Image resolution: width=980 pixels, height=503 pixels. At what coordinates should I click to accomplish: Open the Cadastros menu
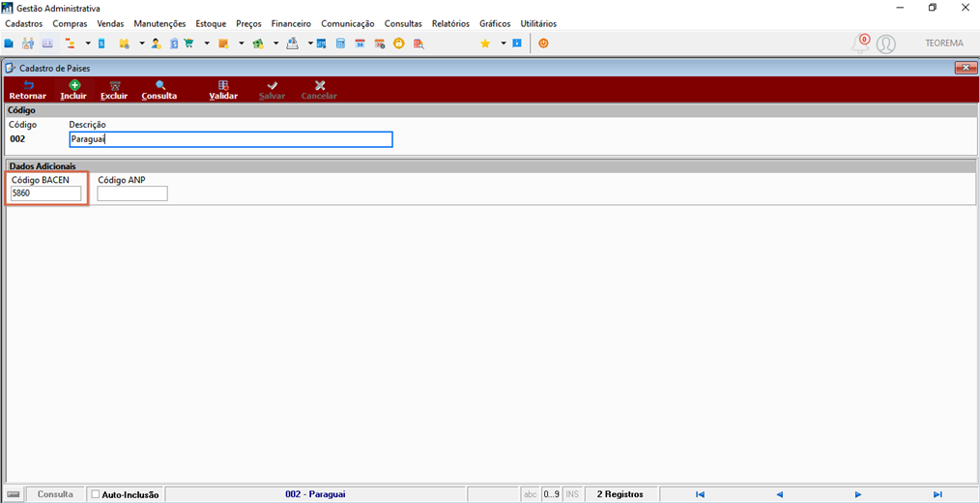click(24, 24)
